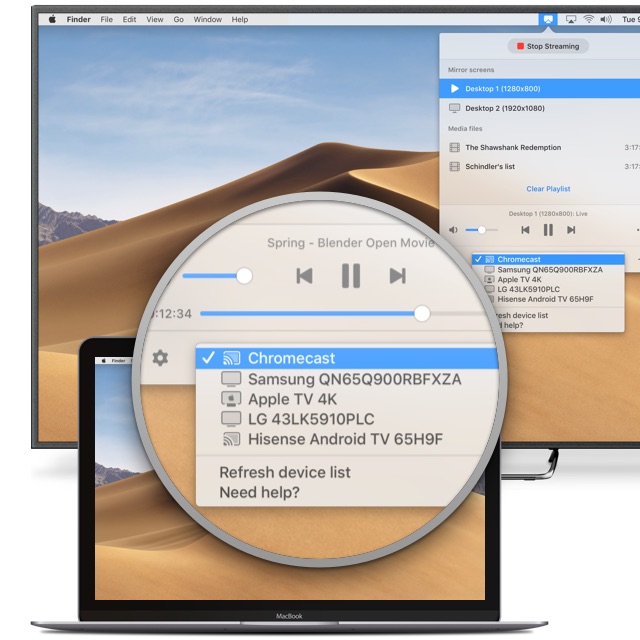The image size is (640, 640).
Task: Click the large Pause button in the magnified view
Action: coord(351,276)
